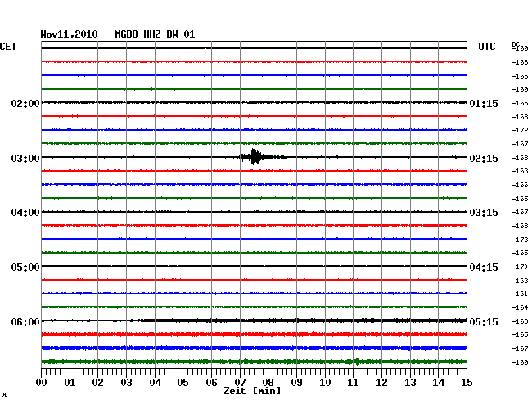
Task: Select the DC offset value -173
Action: [x=520, y=240]
